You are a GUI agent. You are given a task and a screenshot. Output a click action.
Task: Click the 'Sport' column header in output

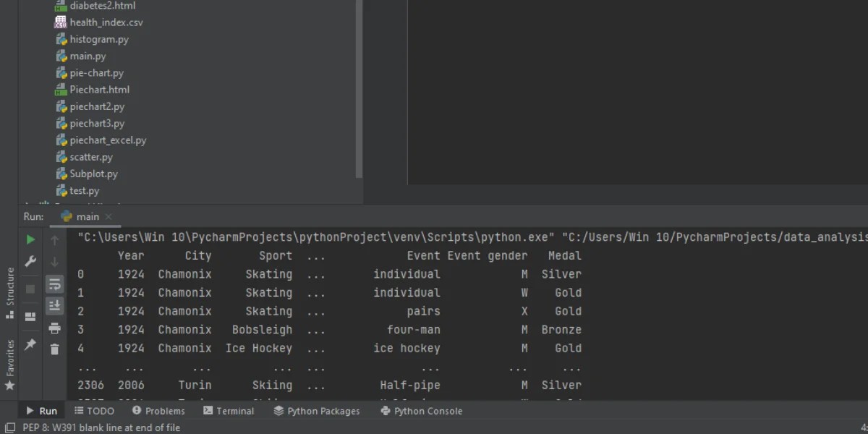(276, 255)
